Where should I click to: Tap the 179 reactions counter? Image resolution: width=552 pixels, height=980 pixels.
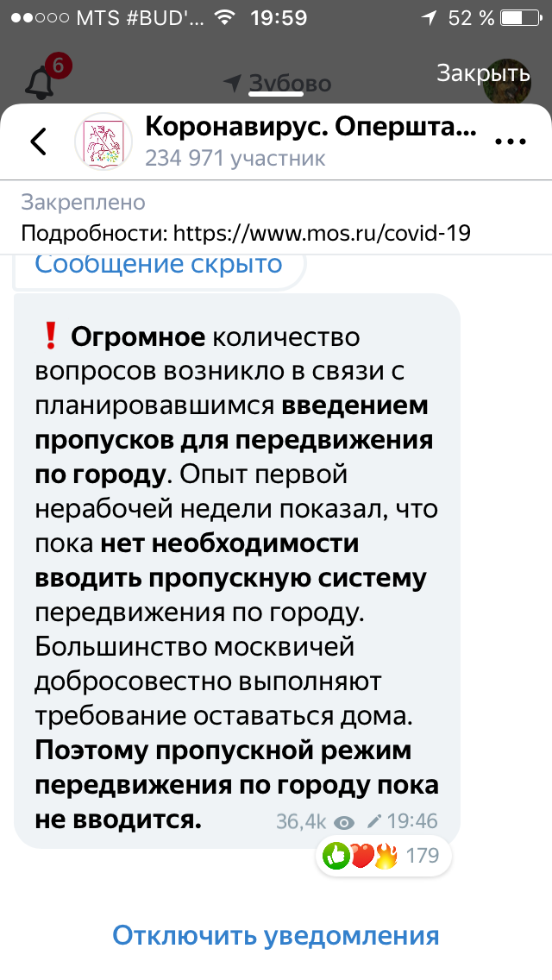[x=423, y=856]
